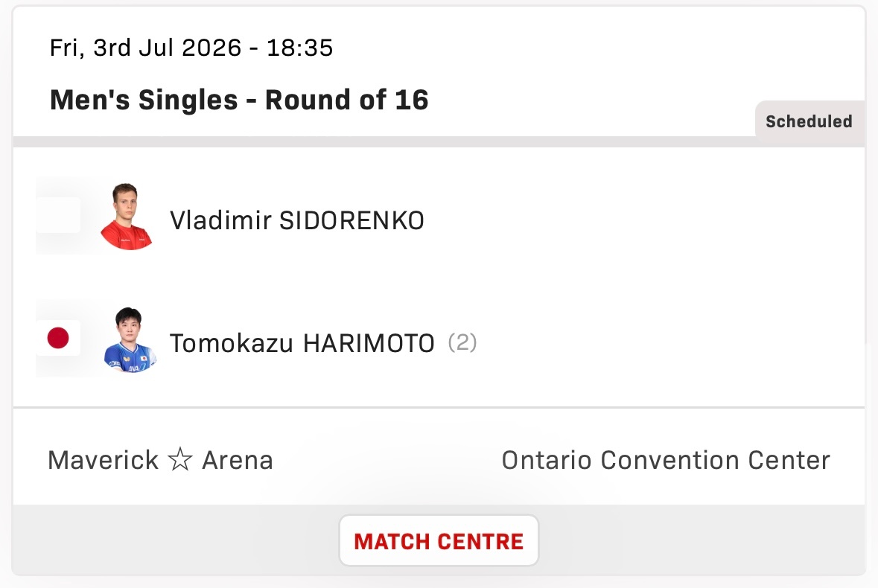Viewport: 878px width, 588px height.
Task: Click the Scheduled status badge
Action: (809, 121)
